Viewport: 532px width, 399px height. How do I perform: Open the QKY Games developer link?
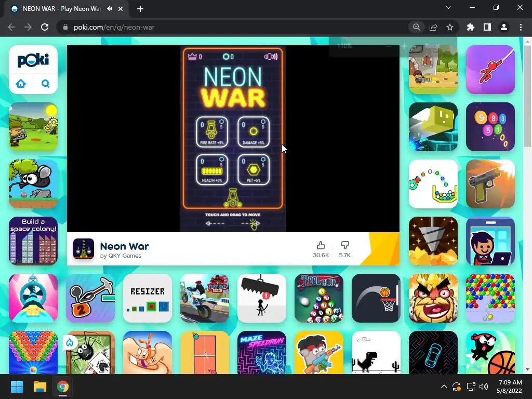[121, 256]
